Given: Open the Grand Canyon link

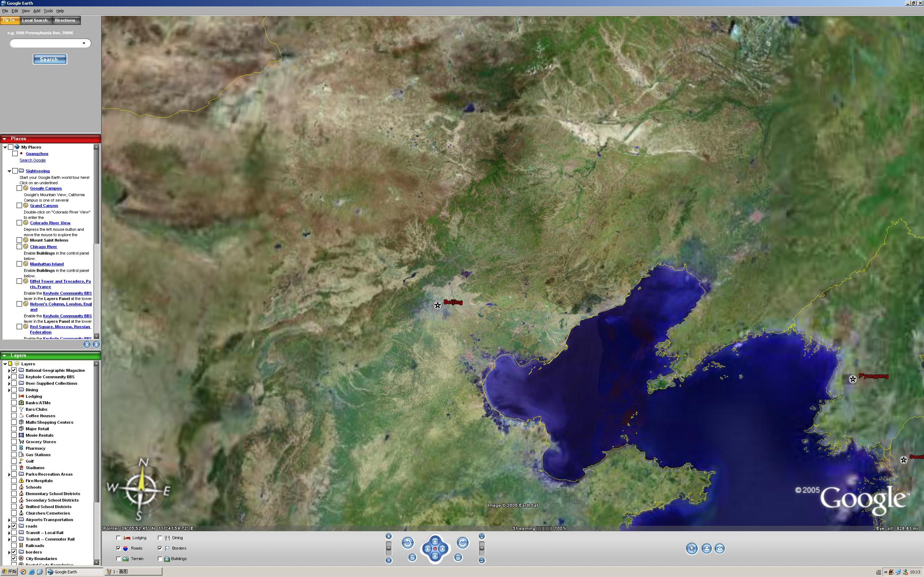Looking at the screenshot, I should click(x=44, y=206).
